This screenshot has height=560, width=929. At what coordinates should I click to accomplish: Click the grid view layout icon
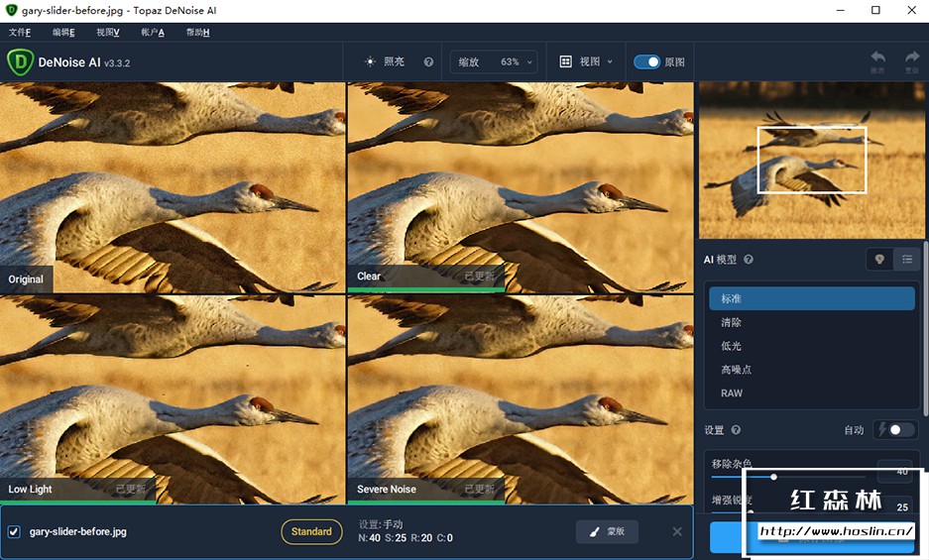[566, 61]
